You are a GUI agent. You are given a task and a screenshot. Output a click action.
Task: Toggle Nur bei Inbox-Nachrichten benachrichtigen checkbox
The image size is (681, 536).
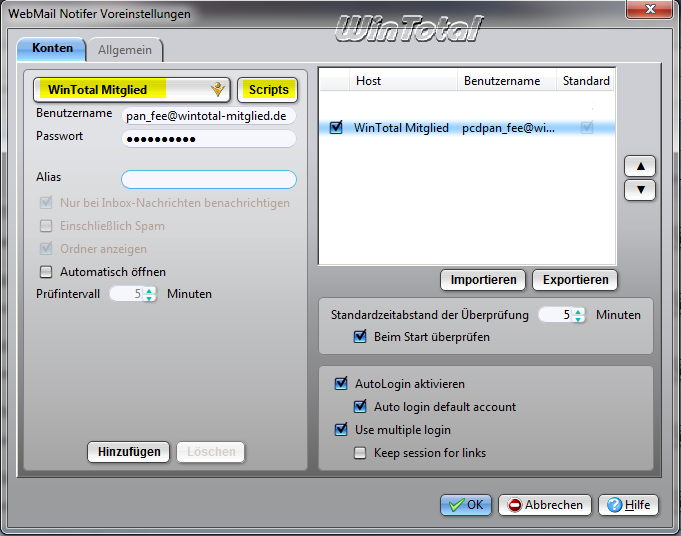click(46, 203)
